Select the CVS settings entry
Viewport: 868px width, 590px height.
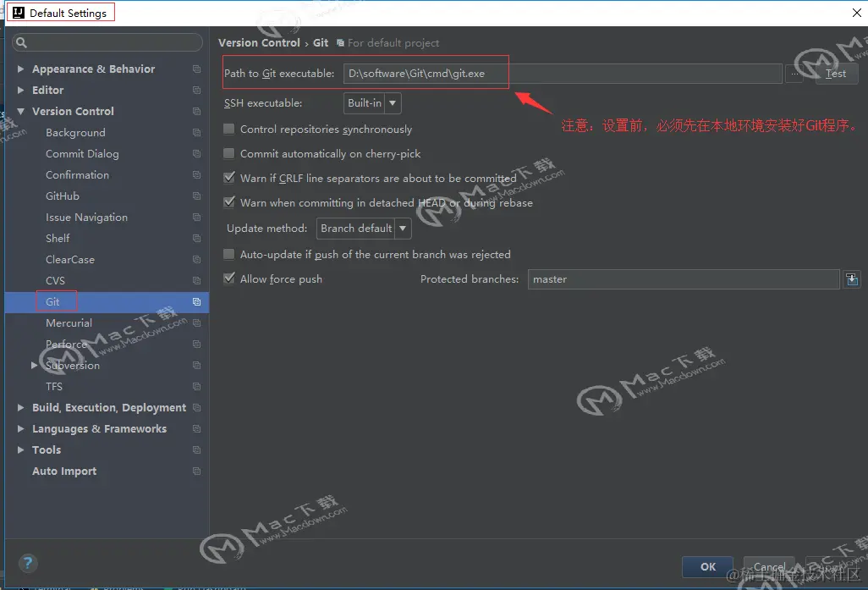click(55, 281)
